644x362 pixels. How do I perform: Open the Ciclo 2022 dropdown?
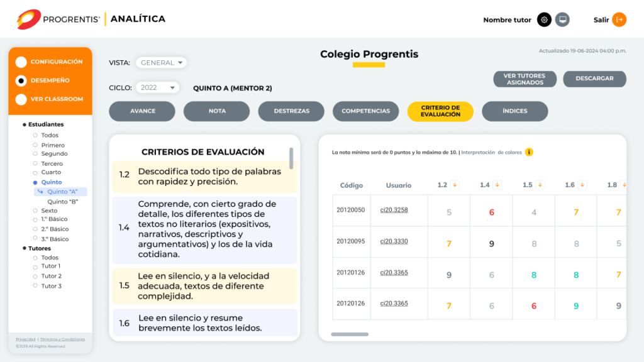coord(156,88)
